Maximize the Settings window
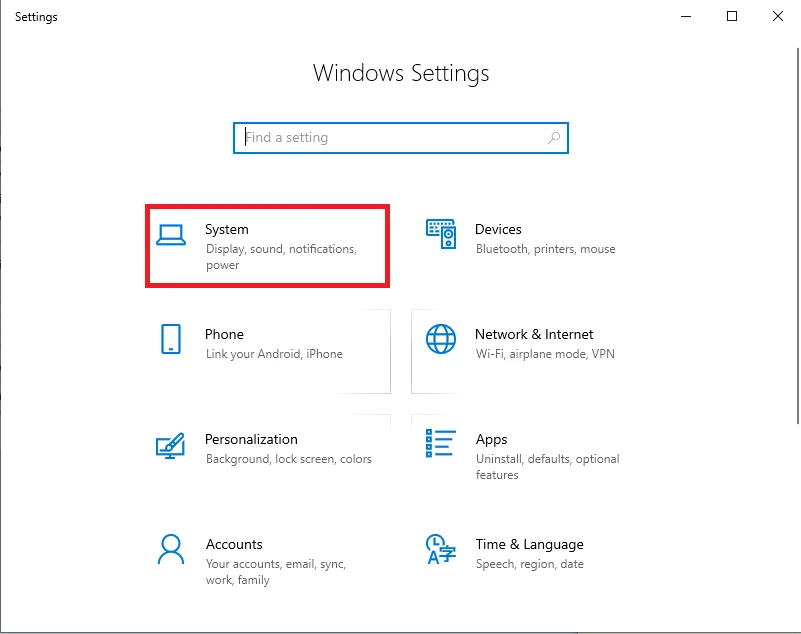Image resolution: width=801 pixels, height=634 pixels. [x=732, y=16]
